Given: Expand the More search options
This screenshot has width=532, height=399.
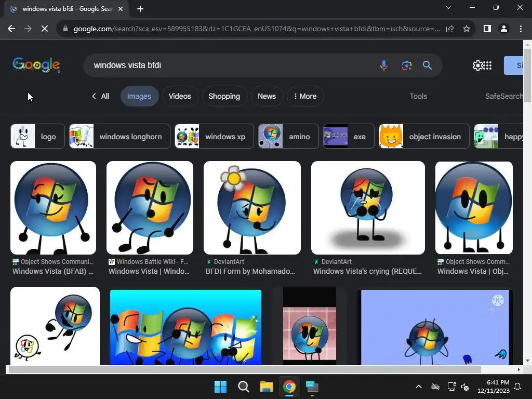Looking at the screenshot, I should click(x=305, y=96).
